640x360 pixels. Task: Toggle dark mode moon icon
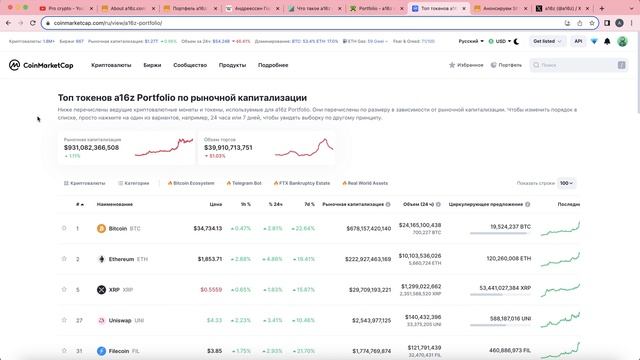point(516,41)
